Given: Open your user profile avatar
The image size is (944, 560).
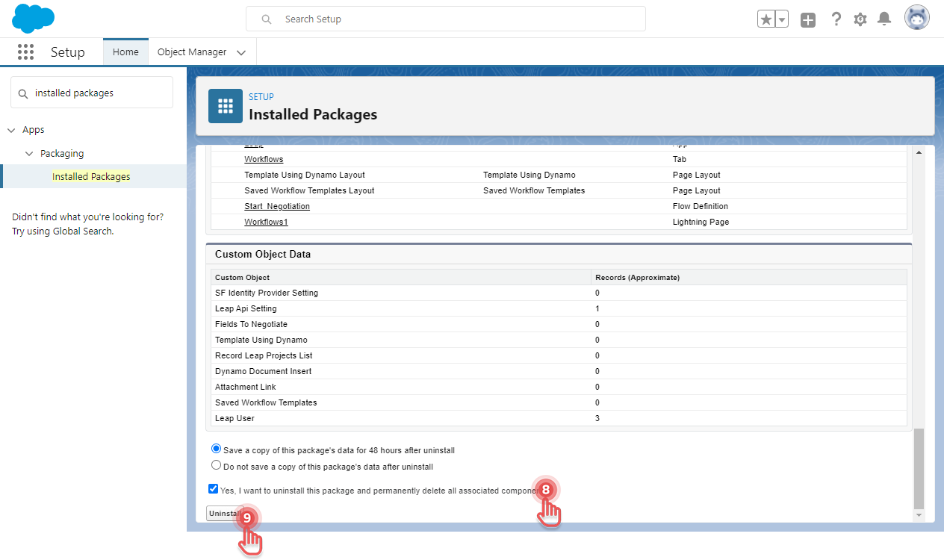Looking at the screenshot, I should pyautogui.click(x=916, y=17).
